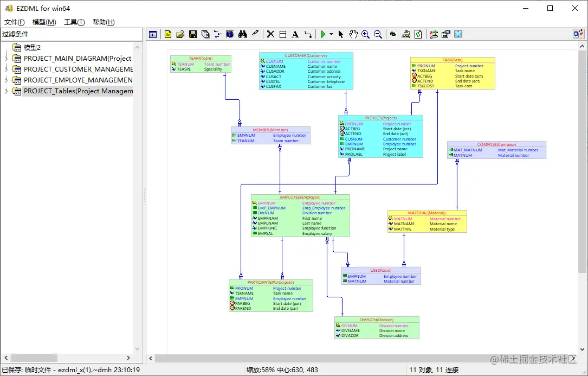
Task: Select the text A tool
Action: point(295,35)
